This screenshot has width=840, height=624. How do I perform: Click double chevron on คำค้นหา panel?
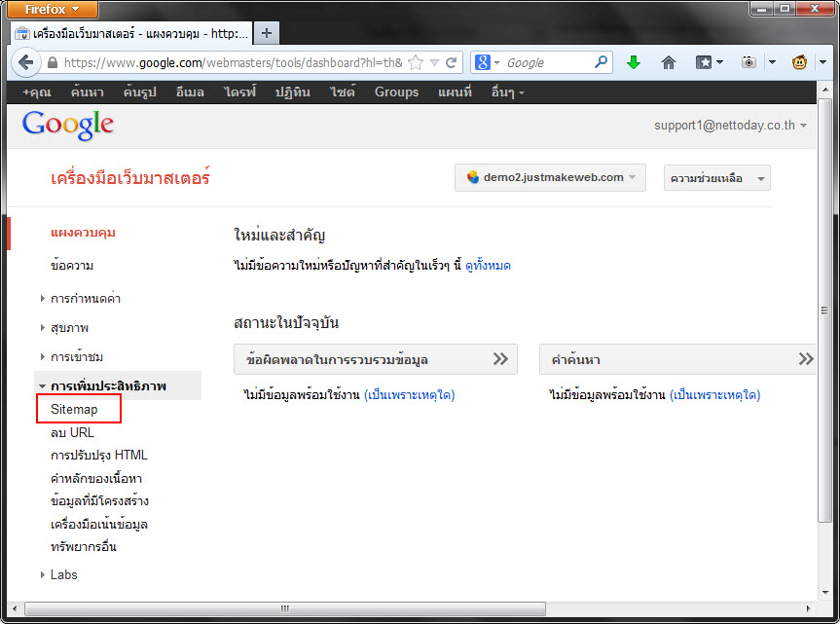tap(806, 359)
